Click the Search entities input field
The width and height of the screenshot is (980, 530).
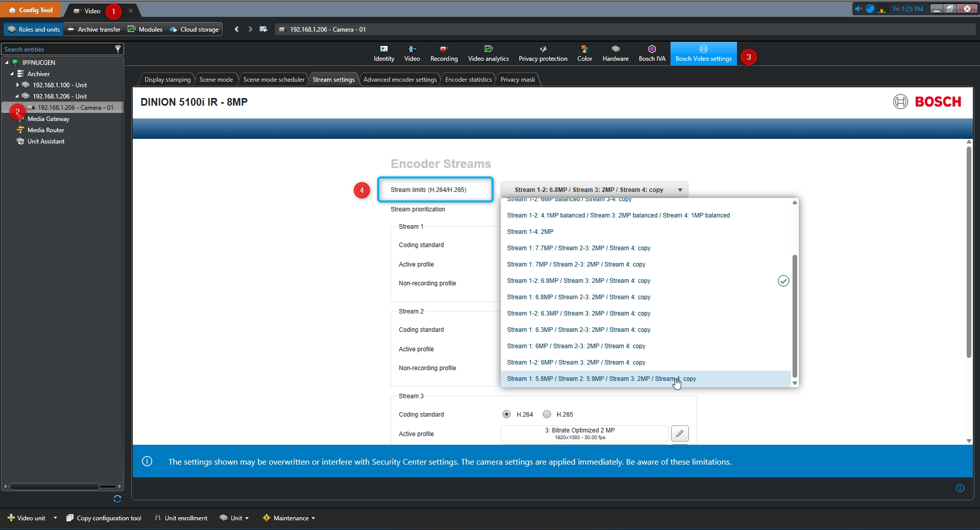[x=56, y=49]
